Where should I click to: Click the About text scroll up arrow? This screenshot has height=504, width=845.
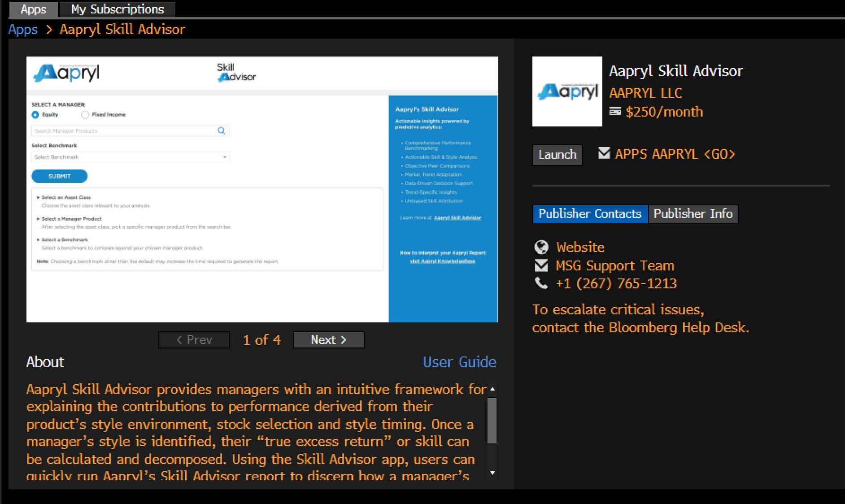pyautogui.click(x=492, y=389)
